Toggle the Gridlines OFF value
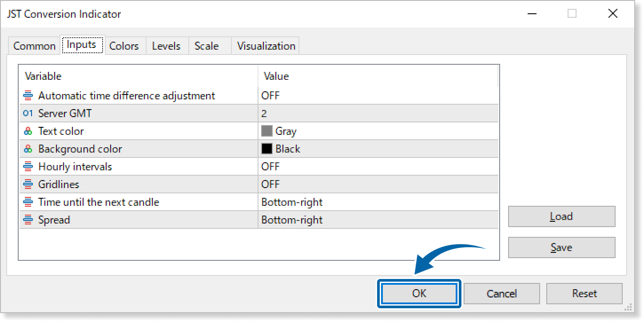The image size is (644, 322). 270,185
